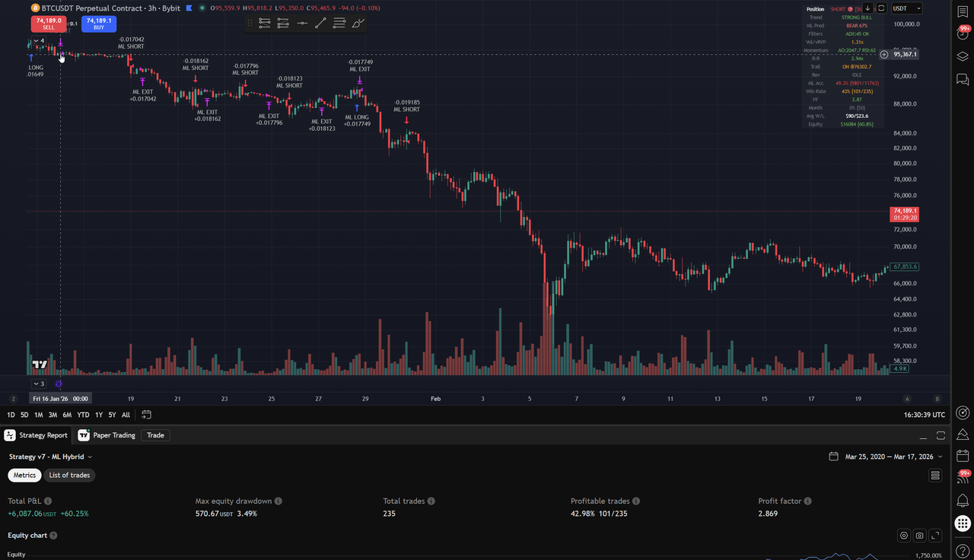Take a snapshot with the camera icon
The width and height of the screenshot is (974, 560).
pyautogui.click(x=919, y=535)
